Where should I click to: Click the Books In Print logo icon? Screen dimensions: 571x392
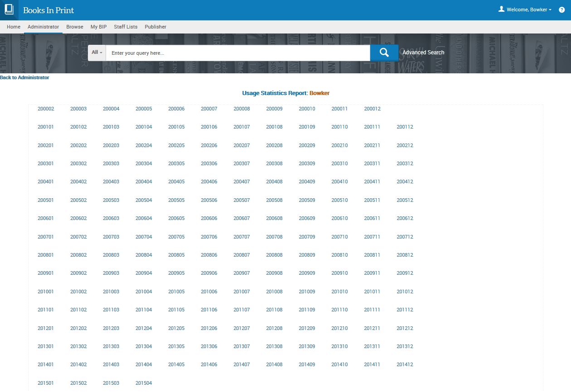[9, 10]
